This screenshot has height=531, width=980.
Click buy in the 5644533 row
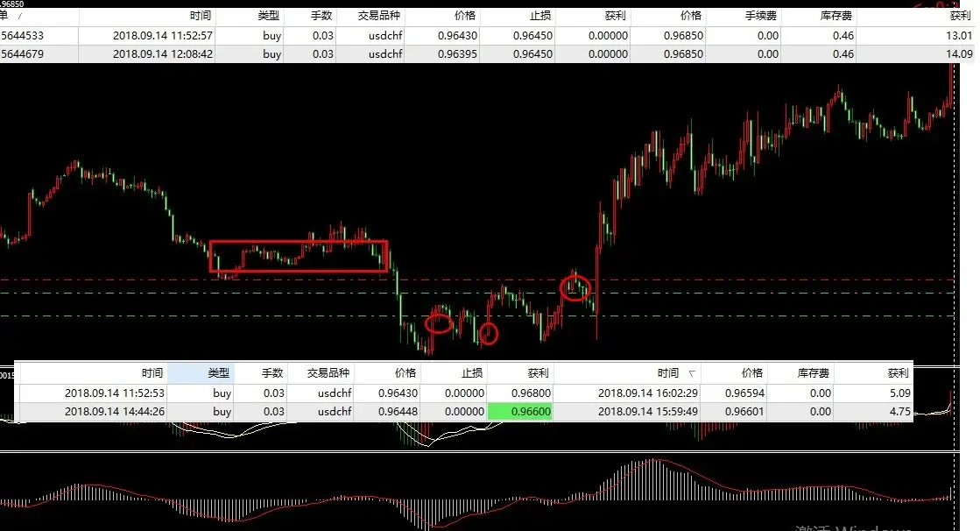pyautogui.click(x=271, y=36)
